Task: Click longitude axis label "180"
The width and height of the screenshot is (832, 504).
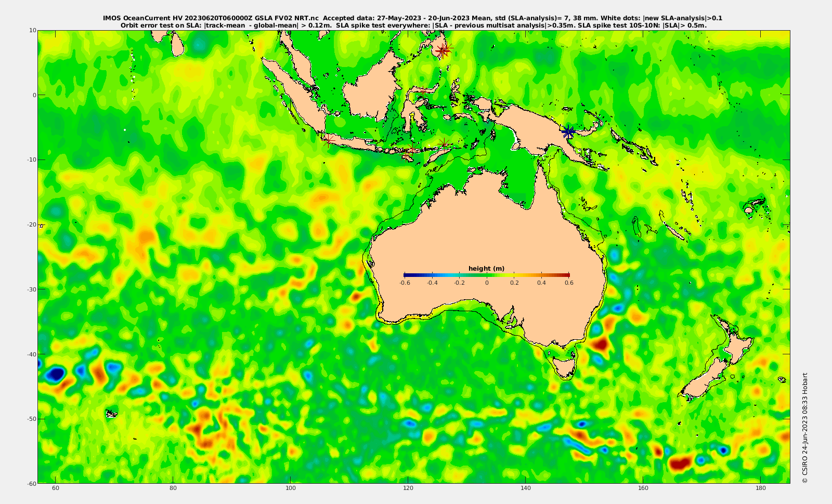Action: point(761,488)
